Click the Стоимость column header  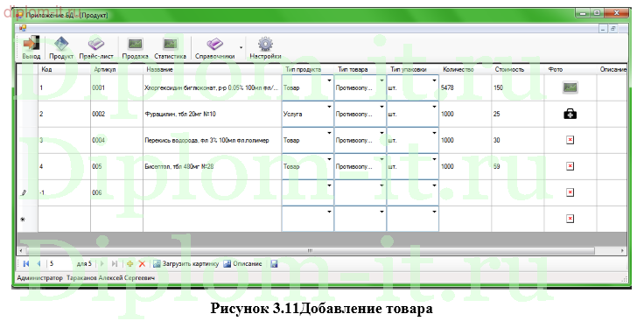click(518, 69)
